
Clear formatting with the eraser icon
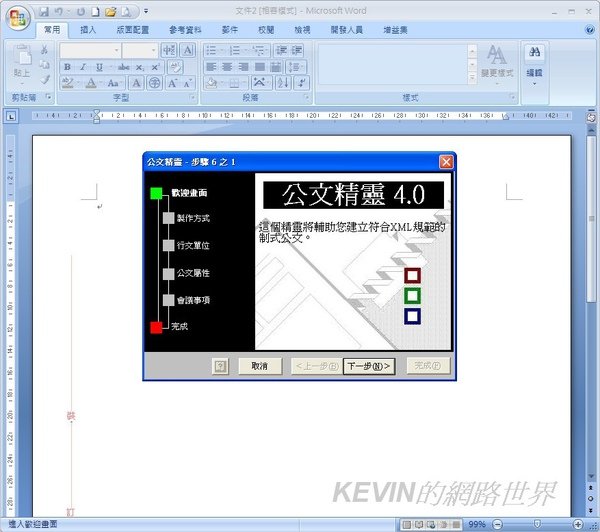176,67
